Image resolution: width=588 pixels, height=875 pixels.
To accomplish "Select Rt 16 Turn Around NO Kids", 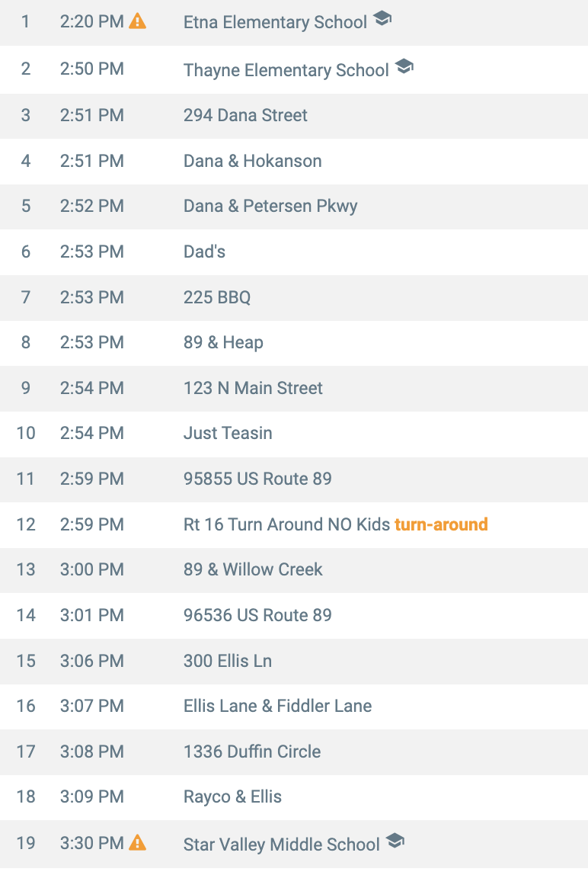I will pos(286,524).
